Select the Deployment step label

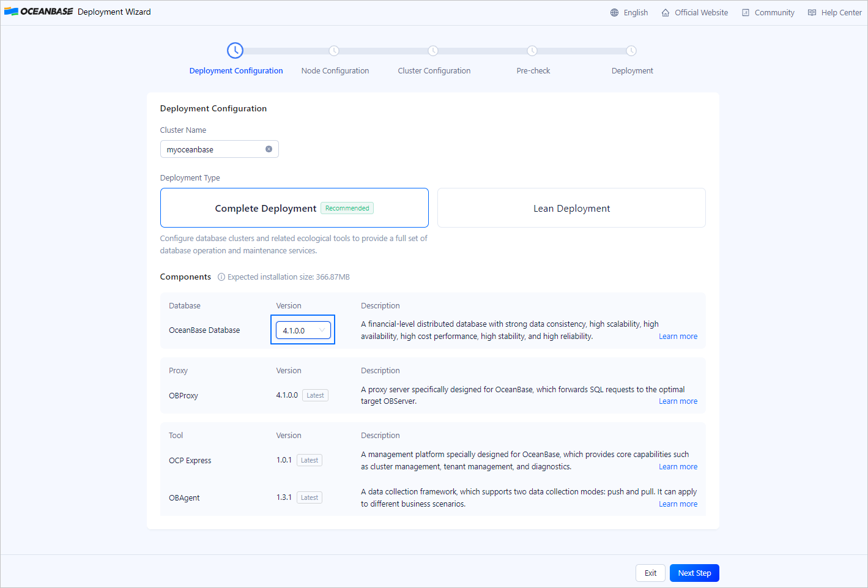(632, 71)
